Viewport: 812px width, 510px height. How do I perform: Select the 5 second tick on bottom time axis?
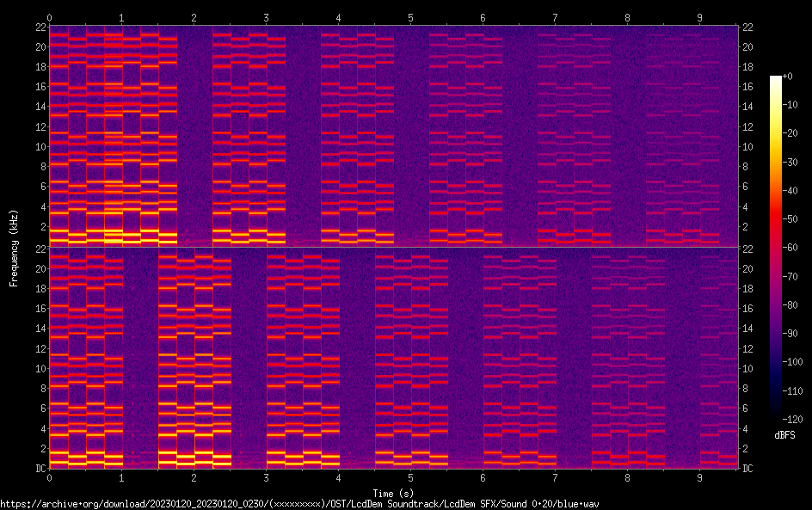coord(410,477)
